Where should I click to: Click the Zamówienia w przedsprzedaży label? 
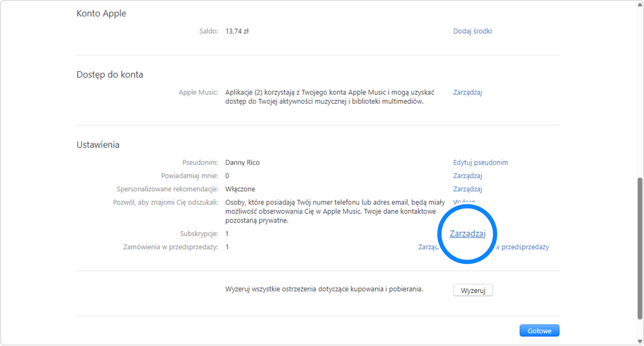[x=171, y=247]
